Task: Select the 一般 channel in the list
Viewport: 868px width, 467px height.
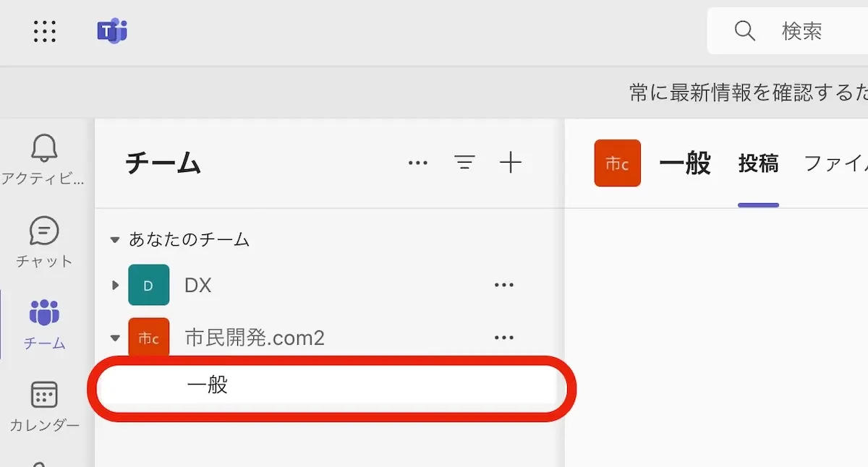Action: tap(208, 386)
